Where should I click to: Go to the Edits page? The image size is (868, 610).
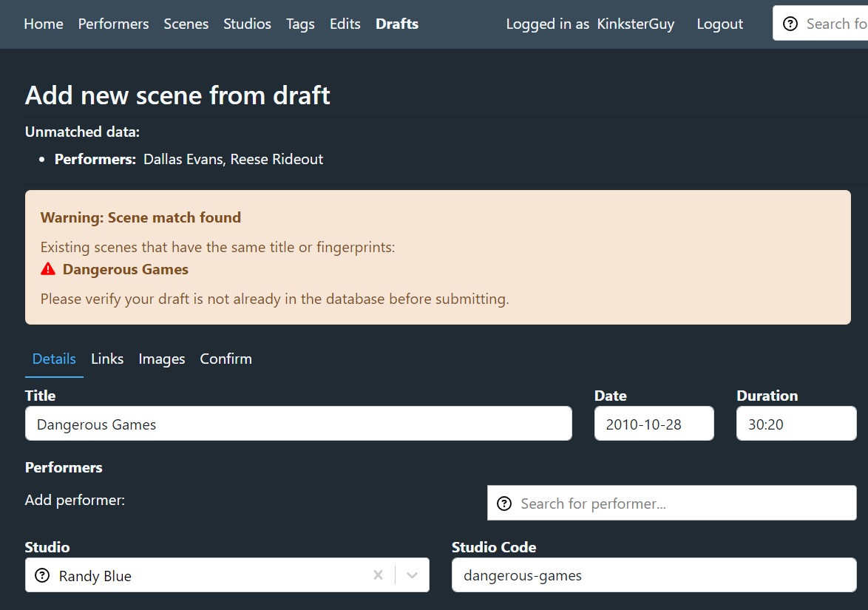[x=345, y=24]
